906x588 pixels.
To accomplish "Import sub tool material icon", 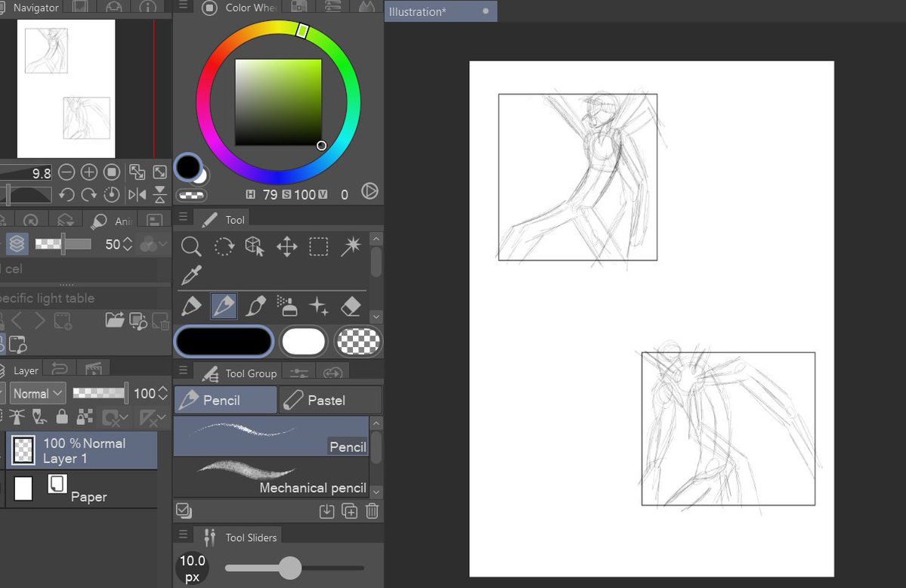I will [327, 511].
